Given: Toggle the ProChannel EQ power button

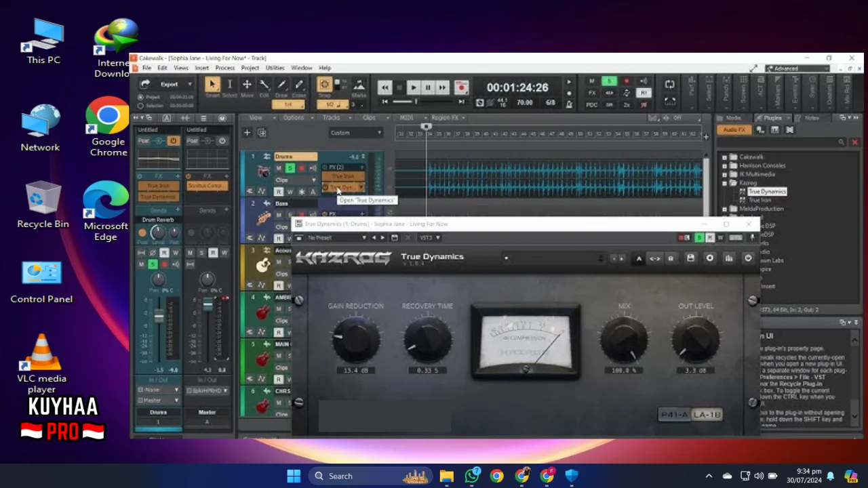Looking at the screenshot, I should tap(174, 141).
